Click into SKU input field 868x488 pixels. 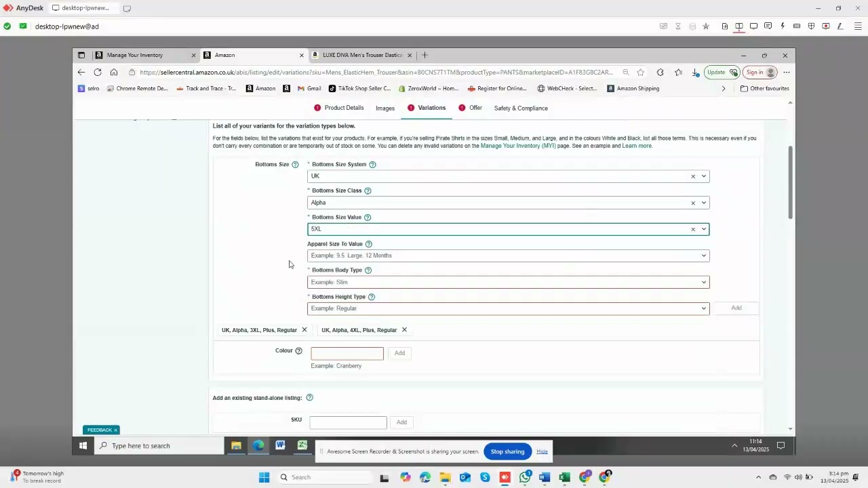[x=349, y=423]
